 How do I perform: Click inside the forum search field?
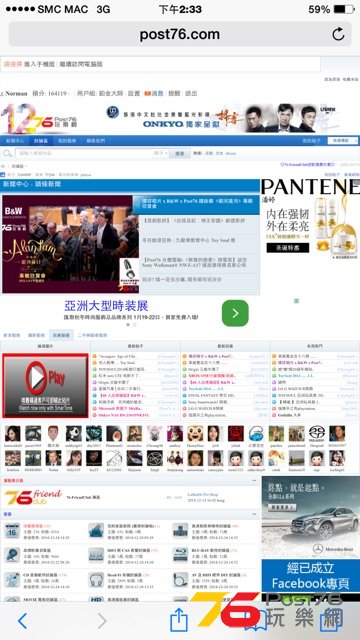[x=84, y=153]
